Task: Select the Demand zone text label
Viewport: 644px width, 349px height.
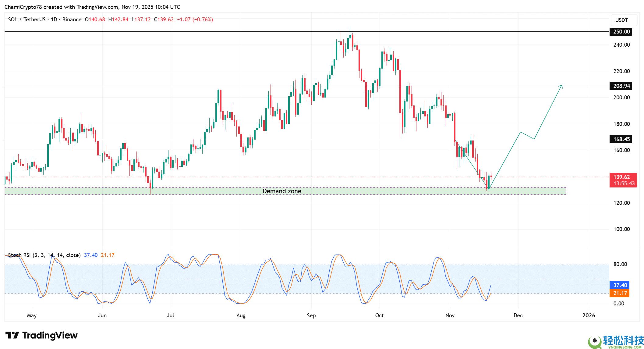Action: (x=282, y=191)
